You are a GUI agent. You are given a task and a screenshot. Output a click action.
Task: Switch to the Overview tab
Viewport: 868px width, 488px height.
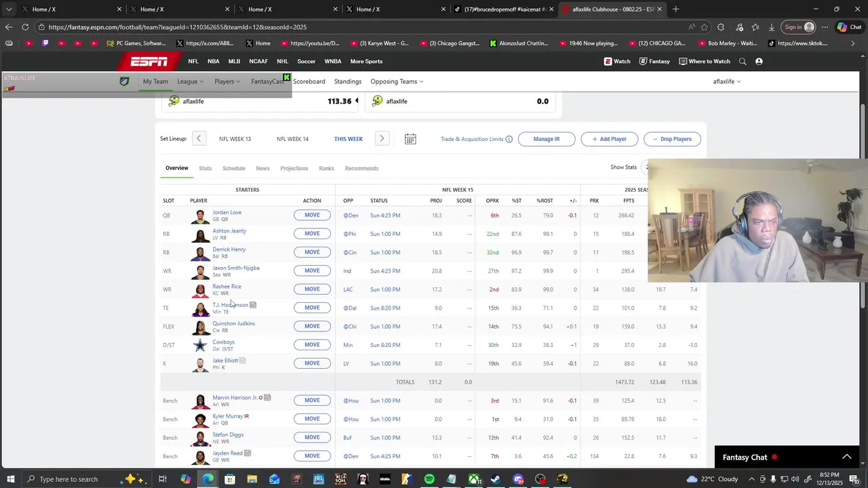coord(177,168)
